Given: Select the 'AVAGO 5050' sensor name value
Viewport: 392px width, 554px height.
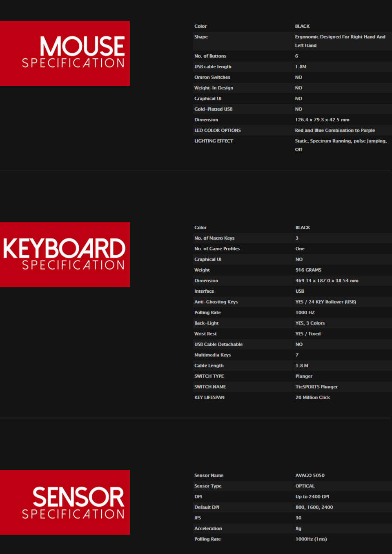Looking at the screenshot, I should [x=310, y=475].
